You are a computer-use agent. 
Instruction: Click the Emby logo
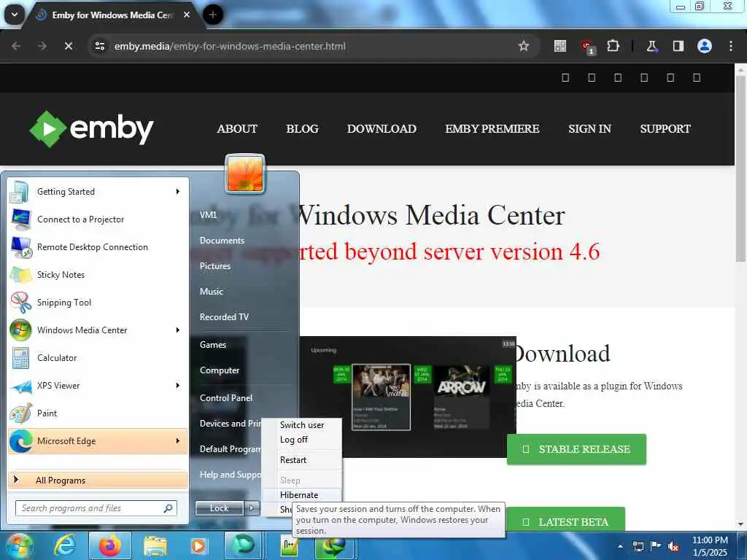coord(91,128)
